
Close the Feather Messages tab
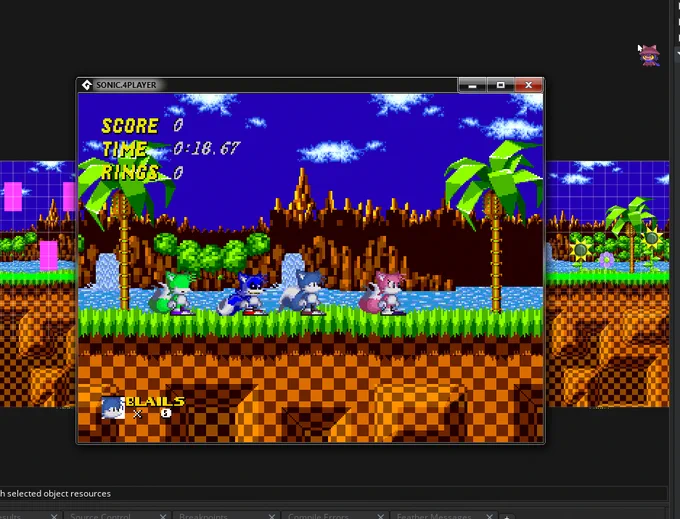tap(490, 516)
